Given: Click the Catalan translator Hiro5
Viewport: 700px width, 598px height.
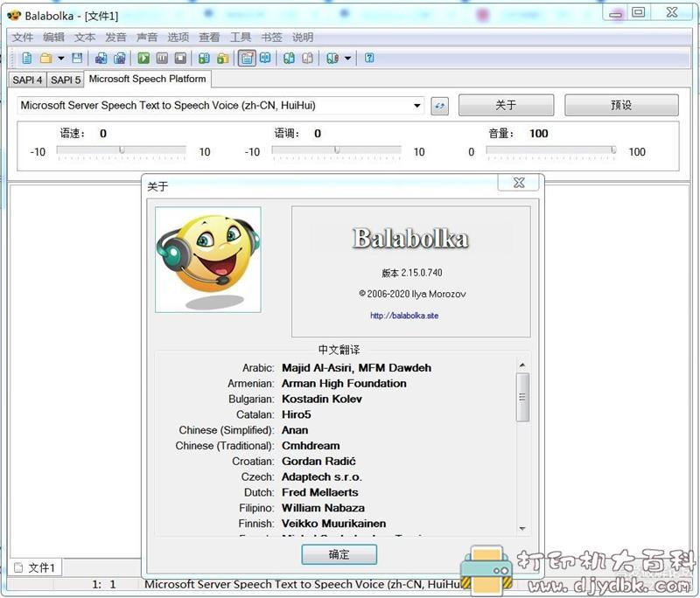Looking at the screenshot, I should coord(297,414).
